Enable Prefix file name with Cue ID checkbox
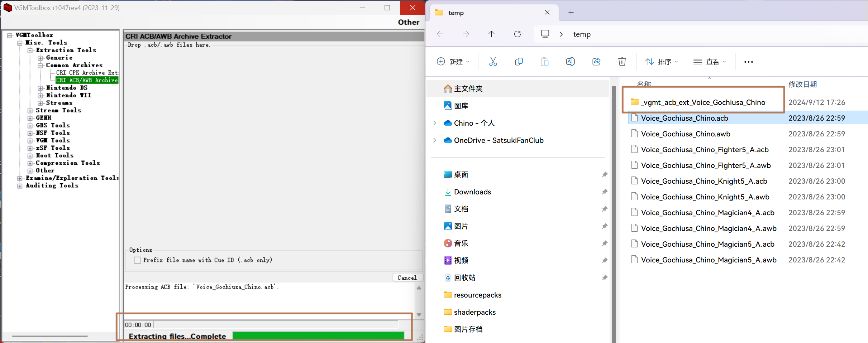This screenshot has width=868, height=343. coord(137,260)
